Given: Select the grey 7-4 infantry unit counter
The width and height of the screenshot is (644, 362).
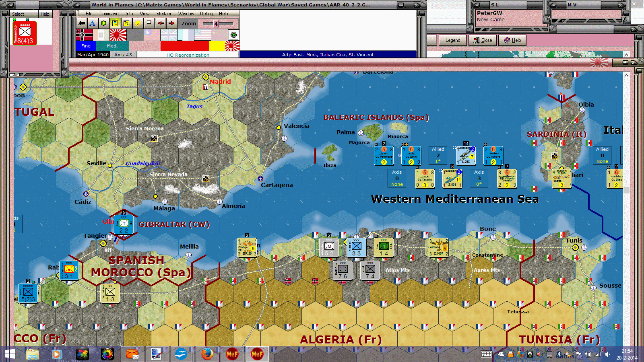Looking at the screenshot, I should click(x=370, y=271).
